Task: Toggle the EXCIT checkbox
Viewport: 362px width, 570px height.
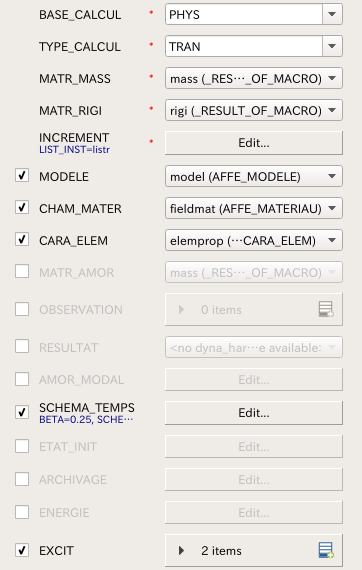Action: [22, 550]
